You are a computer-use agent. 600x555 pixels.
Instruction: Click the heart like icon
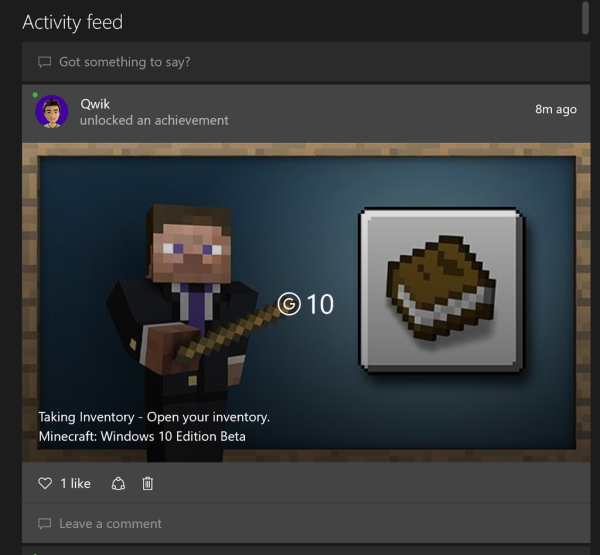pyautogui.click(x=45, y=483)
